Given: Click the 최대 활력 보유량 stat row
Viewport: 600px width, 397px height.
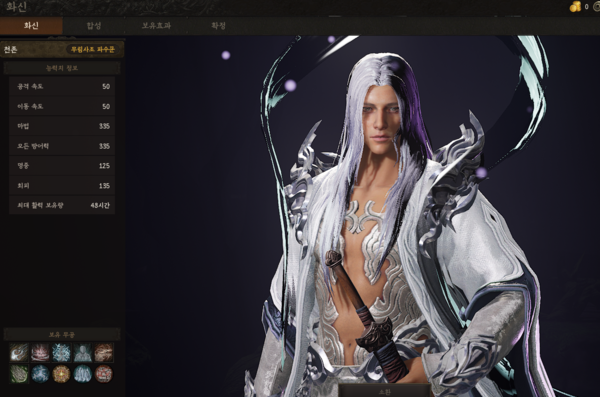Looking at the screenshot, I should click(62, 205).
